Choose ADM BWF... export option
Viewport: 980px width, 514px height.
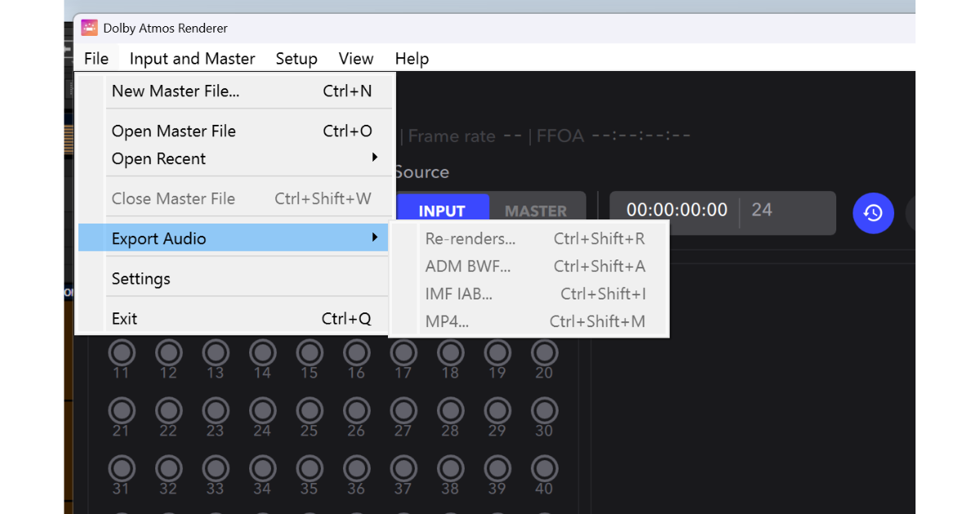[468, 266]
